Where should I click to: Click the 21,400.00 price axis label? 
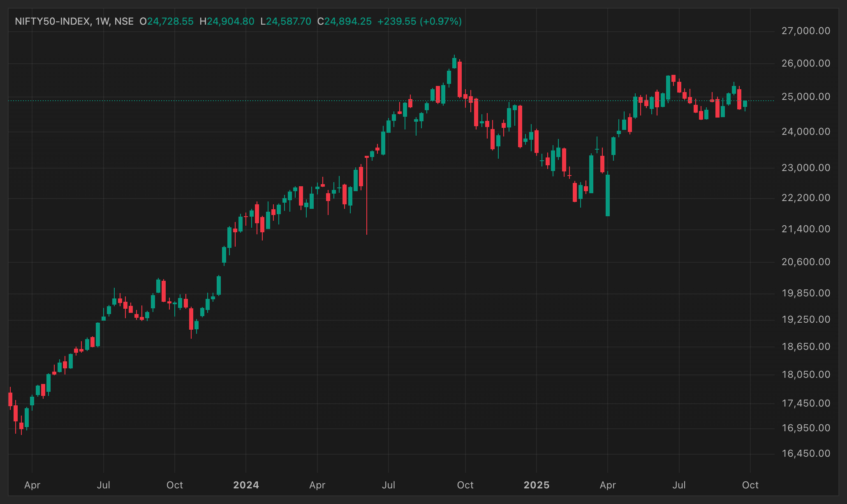pos(806,229)
